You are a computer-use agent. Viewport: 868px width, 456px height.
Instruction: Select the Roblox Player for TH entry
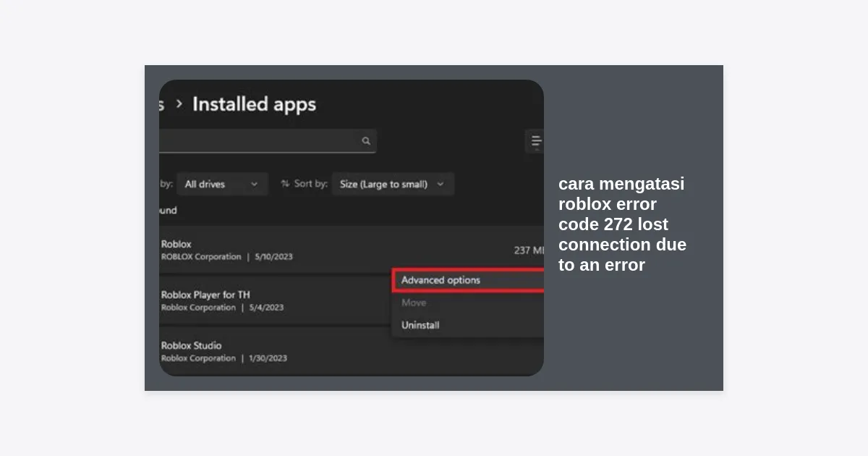205,295
